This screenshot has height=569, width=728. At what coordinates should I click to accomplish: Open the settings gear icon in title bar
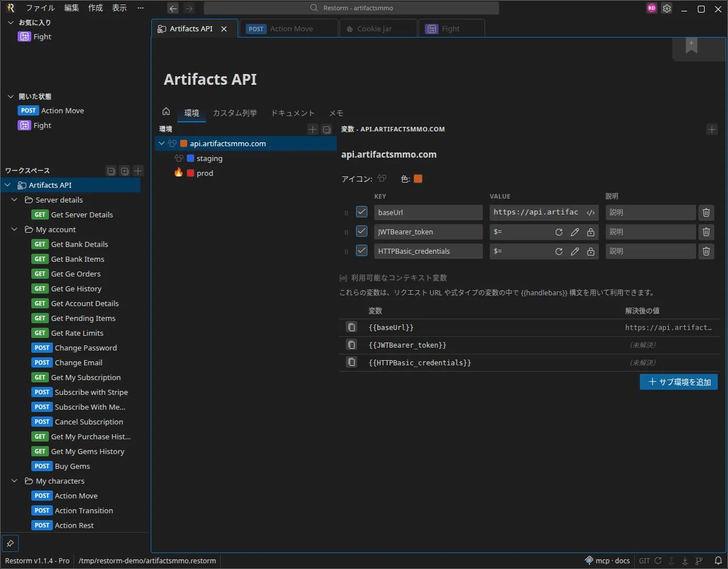click(x=667, y=9)
